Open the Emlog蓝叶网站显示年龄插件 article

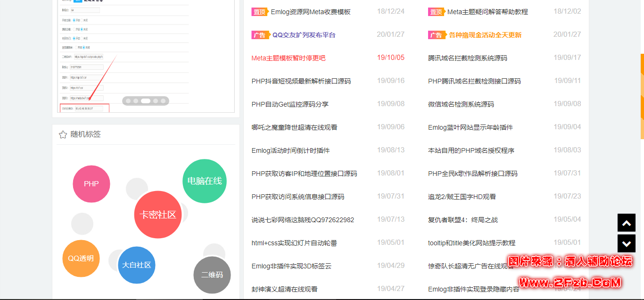pyautogui.click(x=470, y=127)
